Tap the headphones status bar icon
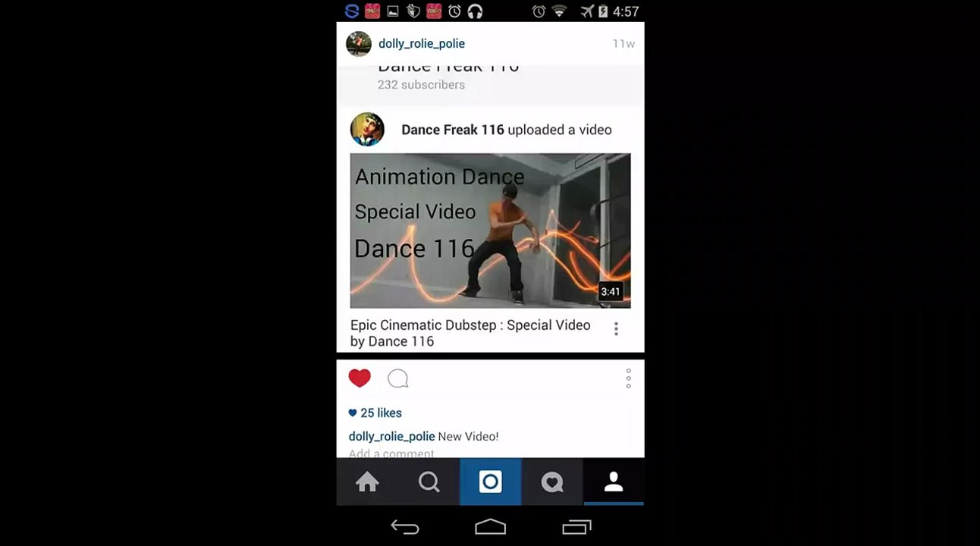This screenshot has width=980, height=546. click(476, 11)
